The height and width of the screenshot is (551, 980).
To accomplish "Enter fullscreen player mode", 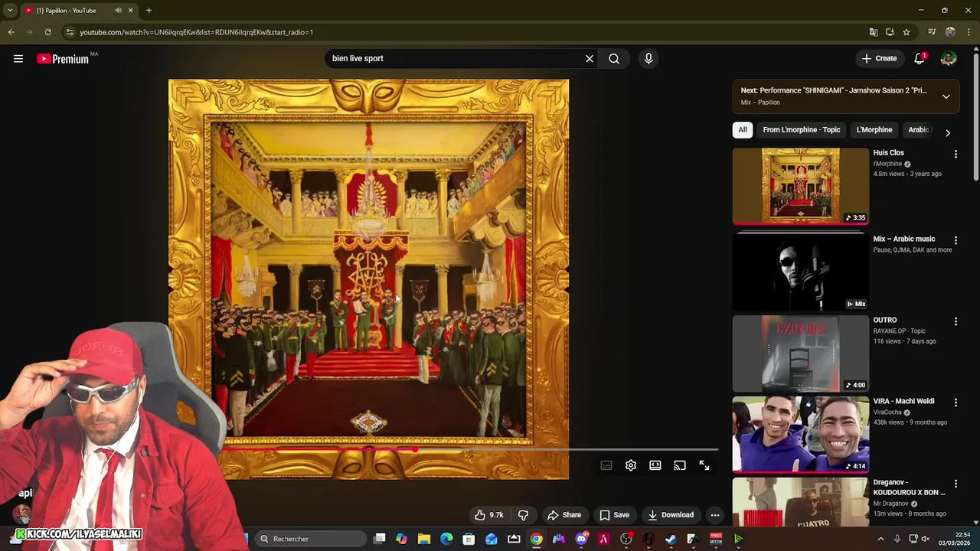I will 704,465.
